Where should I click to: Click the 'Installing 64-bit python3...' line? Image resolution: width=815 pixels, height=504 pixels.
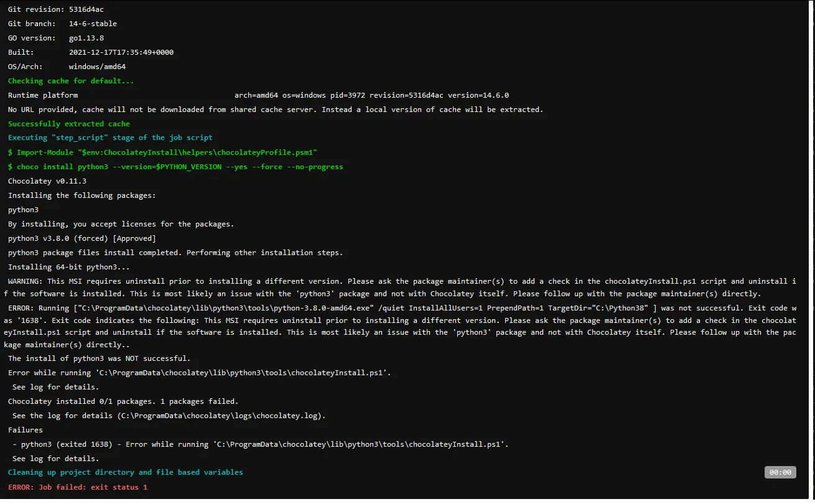coord(69,267)
